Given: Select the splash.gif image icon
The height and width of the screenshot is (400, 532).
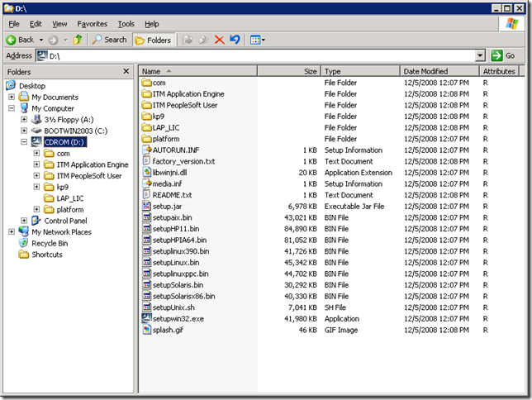Looking at the screenshot, I should tap(146, 330).
